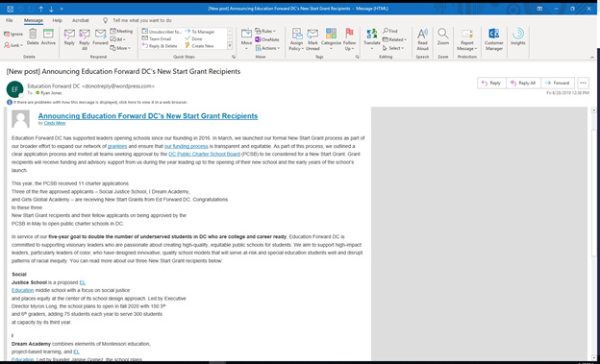Send to OneNote
The height and width of the screenshot is (364, 600).
267,39
